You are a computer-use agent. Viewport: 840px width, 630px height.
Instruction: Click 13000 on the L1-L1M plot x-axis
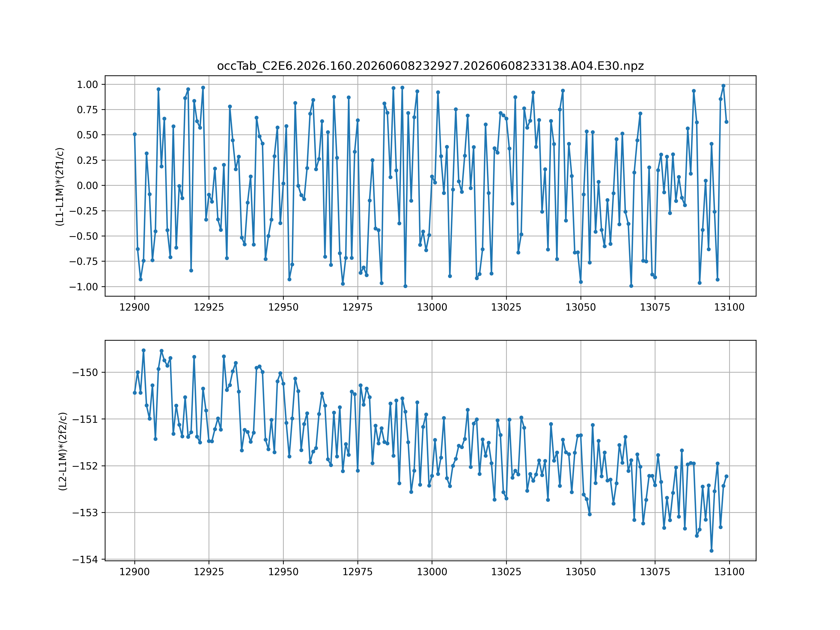coord(432,307)
